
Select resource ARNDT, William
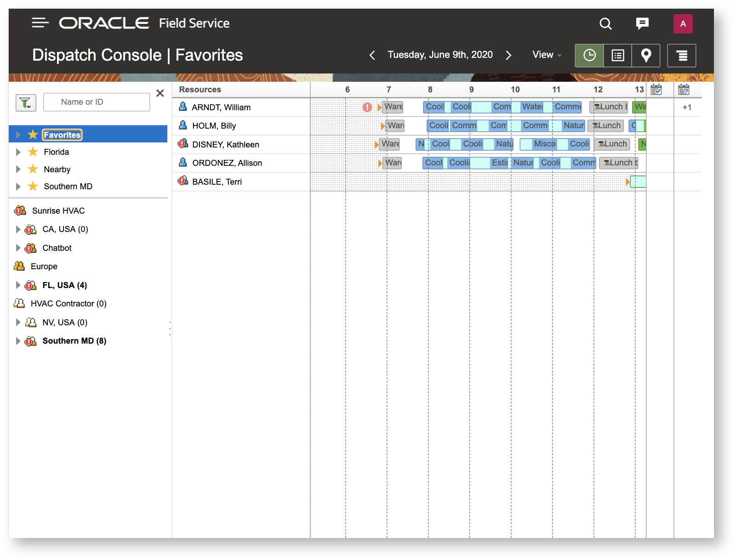221,107
